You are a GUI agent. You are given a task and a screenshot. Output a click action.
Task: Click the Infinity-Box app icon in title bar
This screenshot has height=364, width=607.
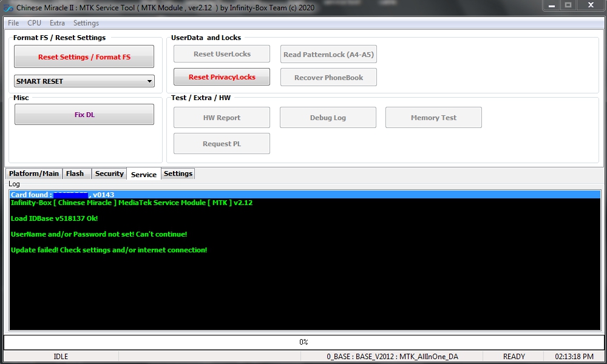[x=8, y=8]
